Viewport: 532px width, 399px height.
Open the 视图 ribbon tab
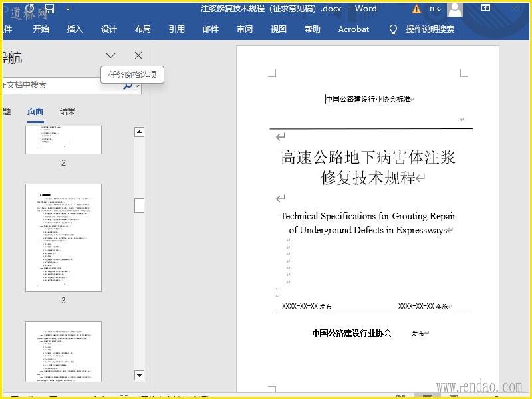(279, 29)
